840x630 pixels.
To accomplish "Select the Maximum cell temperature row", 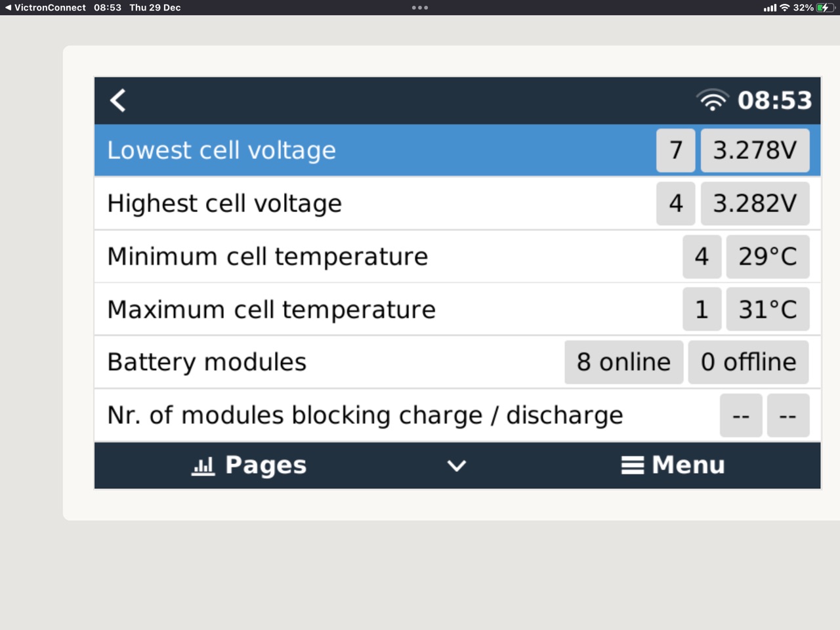I will [x=457, y=309].
